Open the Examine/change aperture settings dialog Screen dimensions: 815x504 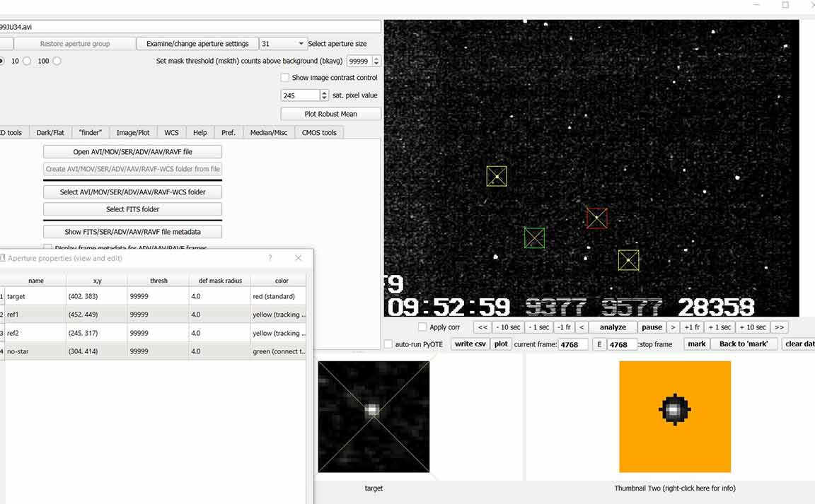[x=197, y=44]
